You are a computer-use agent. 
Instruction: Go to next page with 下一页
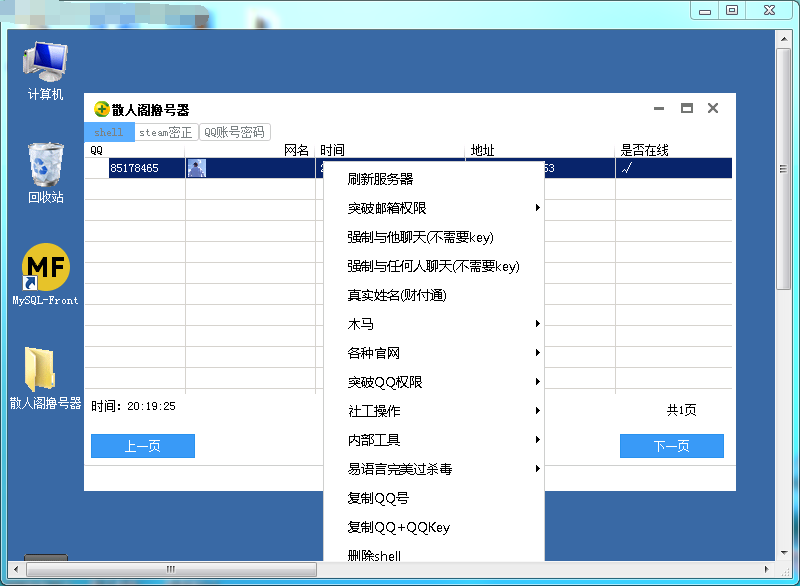tap(671, 446)
